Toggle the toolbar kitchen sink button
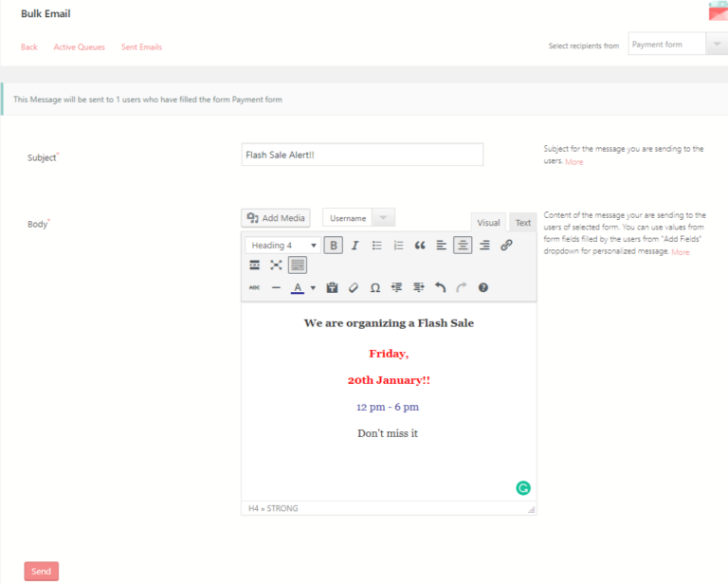The height and width of the screenshot is (585, 728). coord(298,265)
